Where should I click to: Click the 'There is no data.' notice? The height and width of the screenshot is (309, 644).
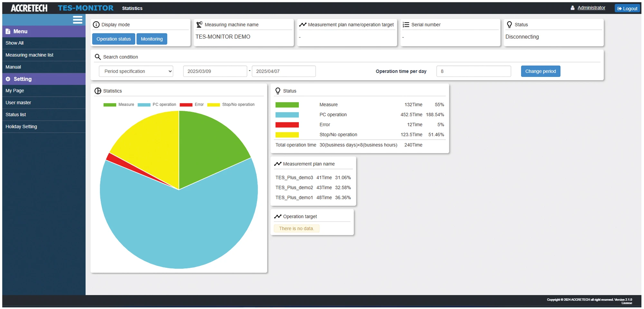pyautogui.click(x=296, y=229)
